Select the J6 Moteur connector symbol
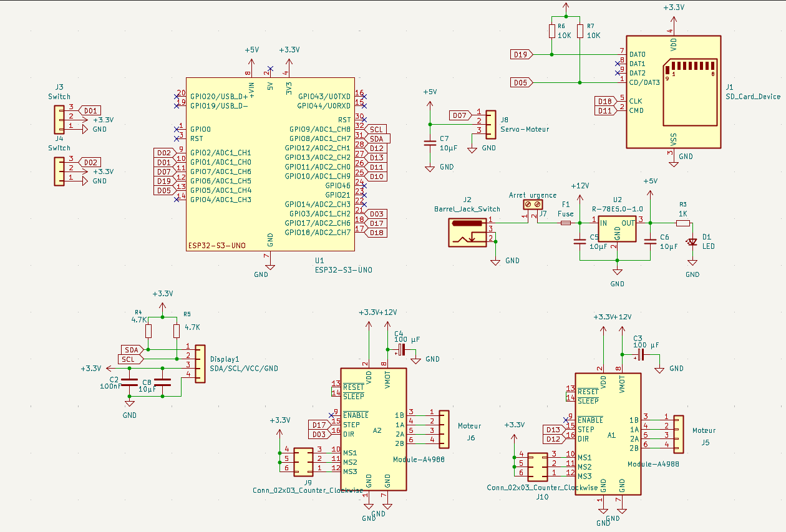Screen dimensions: 786x532 click(444, 428)
